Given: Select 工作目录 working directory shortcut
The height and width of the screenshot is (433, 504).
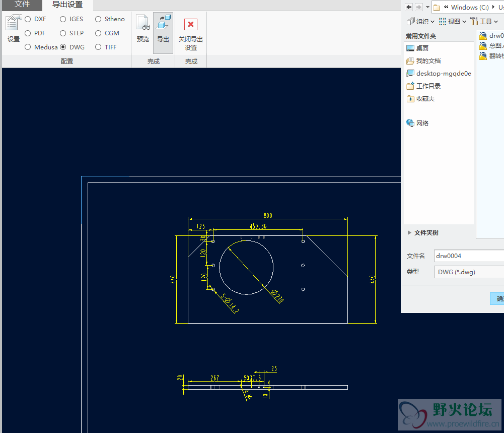Looking at the screenshot, I should pyautogui.click(x=428, y=86).
